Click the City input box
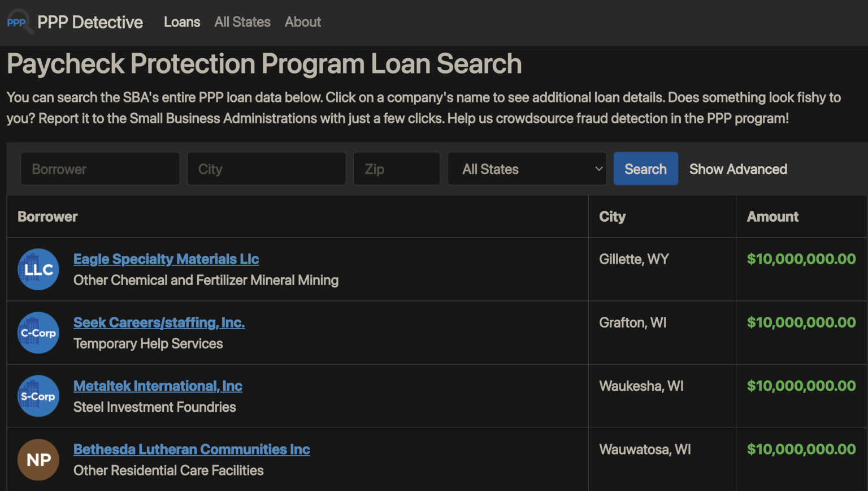 tap(266, 169)
